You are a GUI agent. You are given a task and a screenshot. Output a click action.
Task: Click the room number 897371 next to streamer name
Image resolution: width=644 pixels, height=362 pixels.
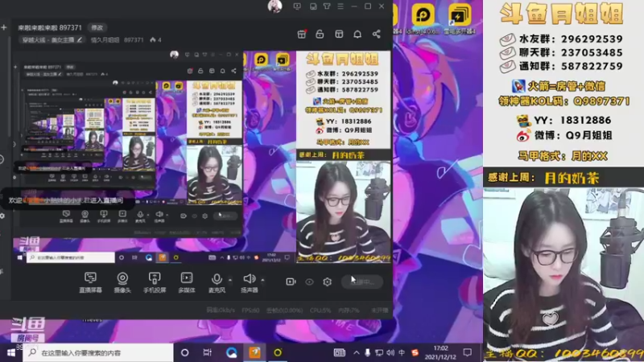tap(134, 39)
